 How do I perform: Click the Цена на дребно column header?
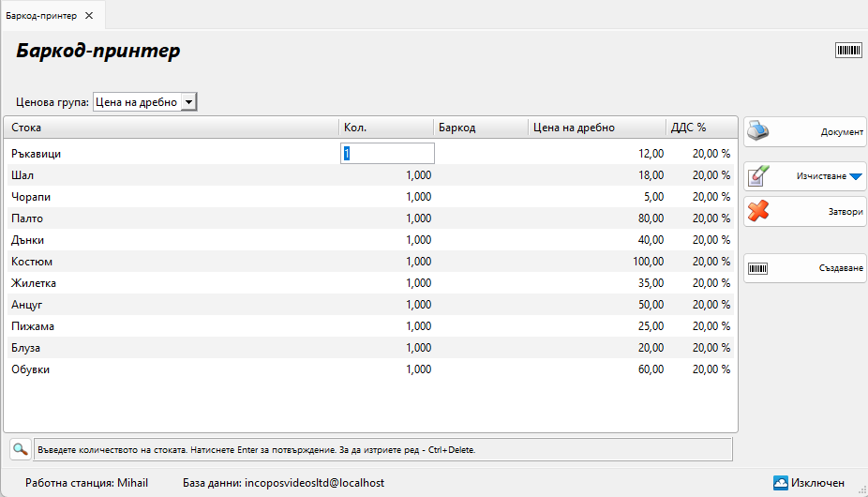[595, 128]
